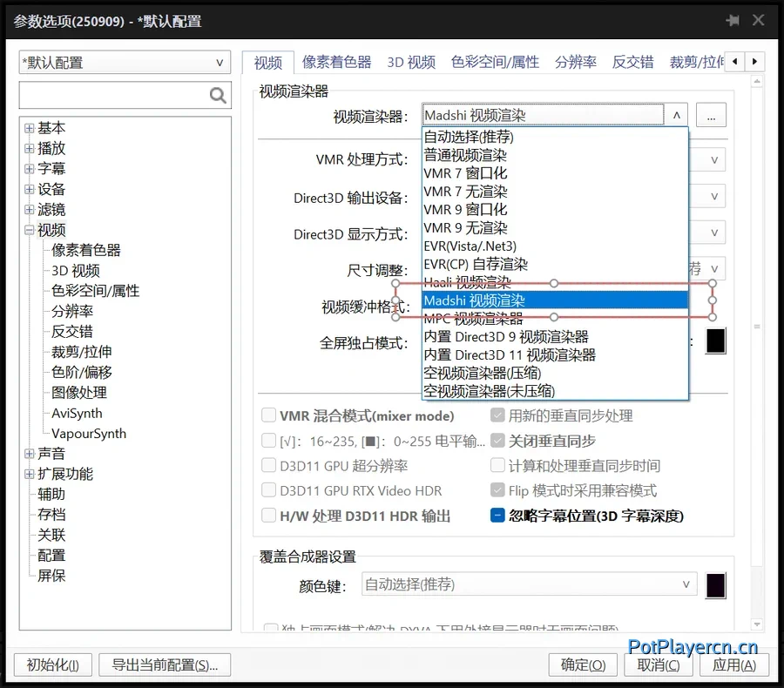Pin the options window using the pin icon
784x688 pixels.
[x=733, y=21]
